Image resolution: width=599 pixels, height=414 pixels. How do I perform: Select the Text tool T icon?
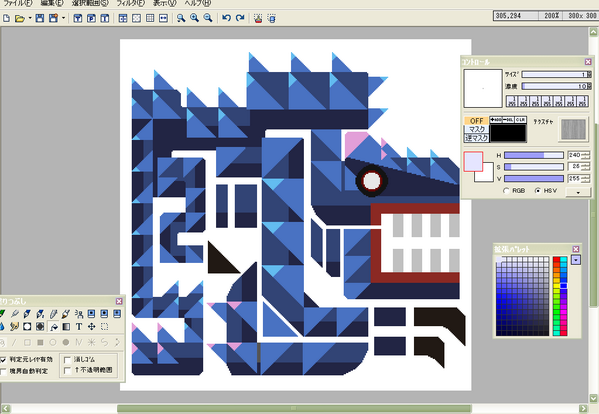click(x=79, y=327)
